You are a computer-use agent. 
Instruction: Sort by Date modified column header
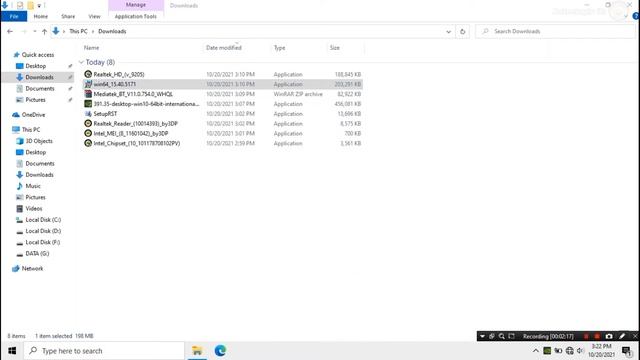[224, 48]
